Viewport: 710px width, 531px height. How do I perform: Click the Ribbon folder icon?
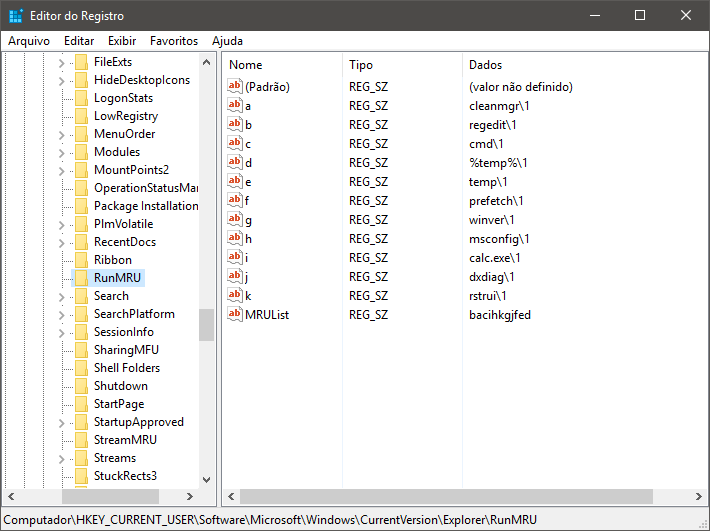[x=82, y=260]
